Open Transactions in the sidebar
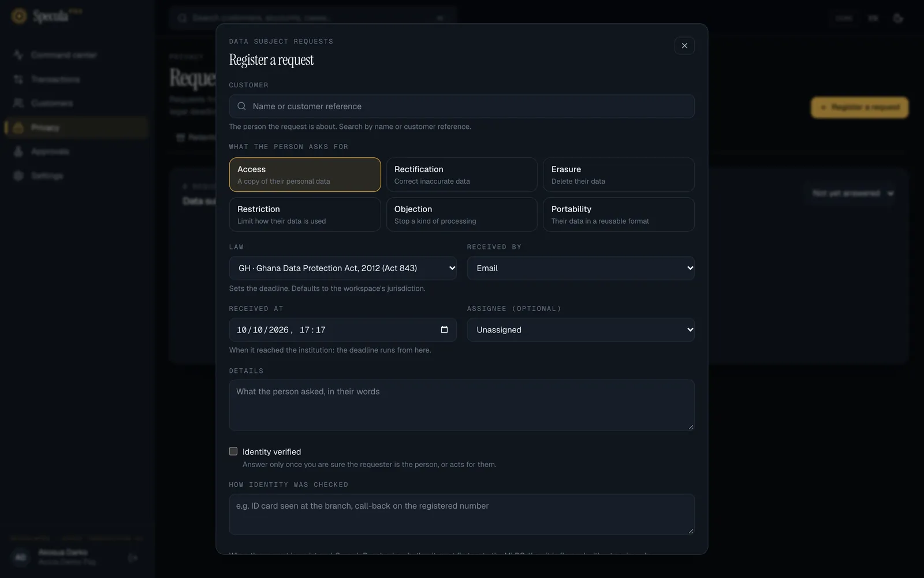This screenshot has height=578, width=924. tap(77, 79)
